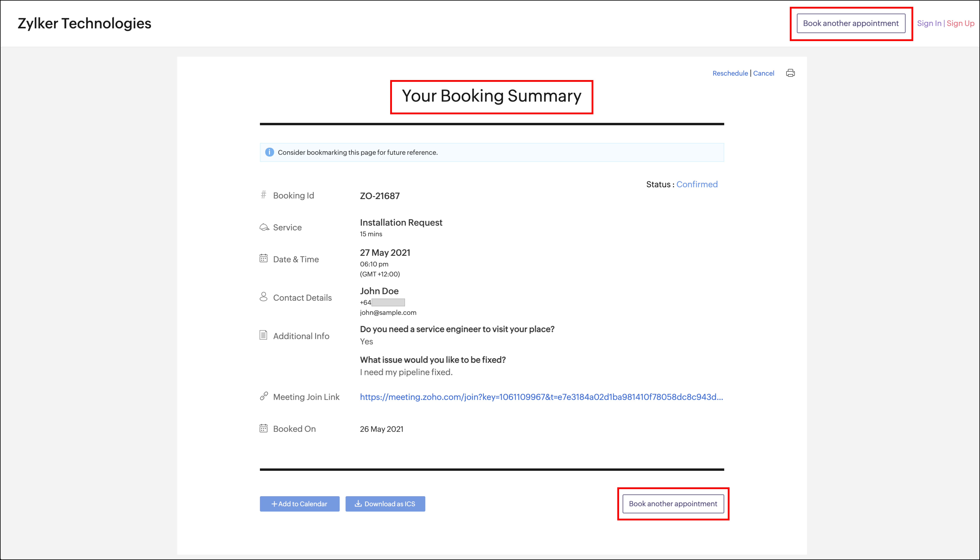Image resolution: width=980 pixels, height=560 pixels.
Task: Click the link icon beside Meeting Join Link
Action: 264,396
